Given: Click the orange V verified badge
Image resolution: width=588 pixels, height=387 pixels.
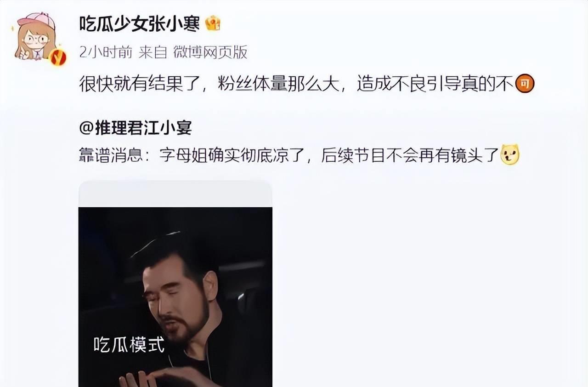Looking at the screenshot, I should click(58, 57).
